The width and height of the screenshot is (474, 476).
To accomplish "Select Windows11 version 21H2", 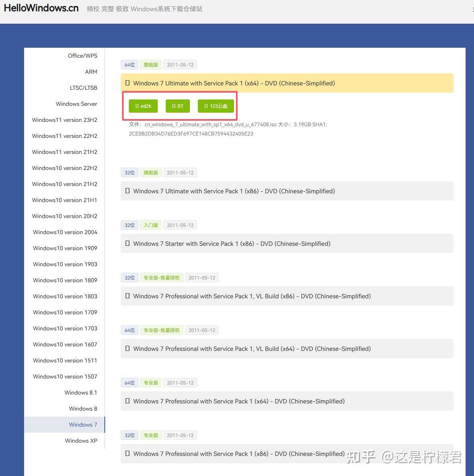I will point(64,152).
